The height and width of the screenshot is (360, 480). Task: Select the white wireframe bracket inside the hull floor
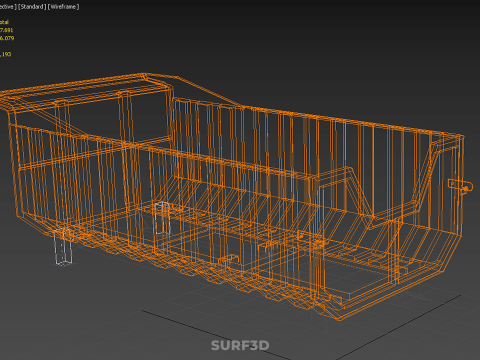click(x=162, y=218)
